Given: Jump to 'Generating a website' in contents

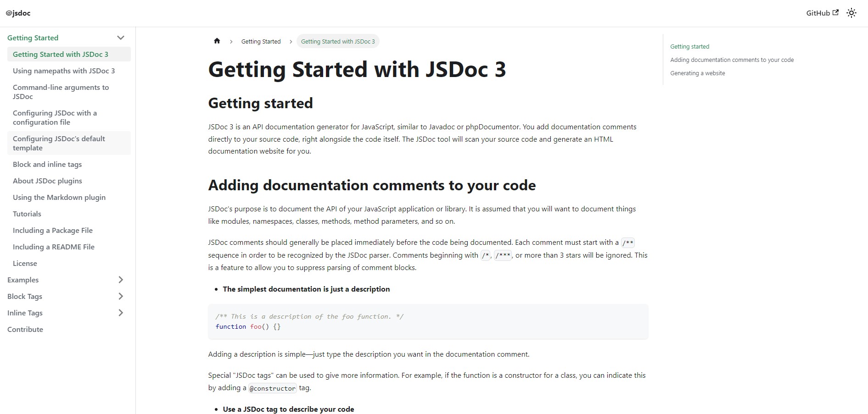Looking at the screenshot, I should point(697,73).
